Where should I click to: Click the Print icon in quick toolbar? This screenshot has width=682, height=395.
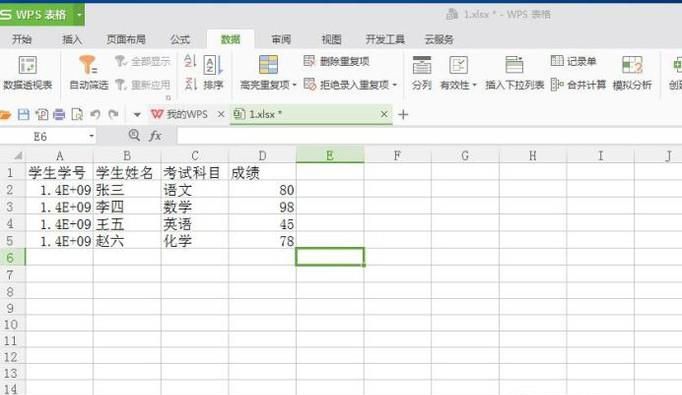pyautogui.click(x=59, y=114)
